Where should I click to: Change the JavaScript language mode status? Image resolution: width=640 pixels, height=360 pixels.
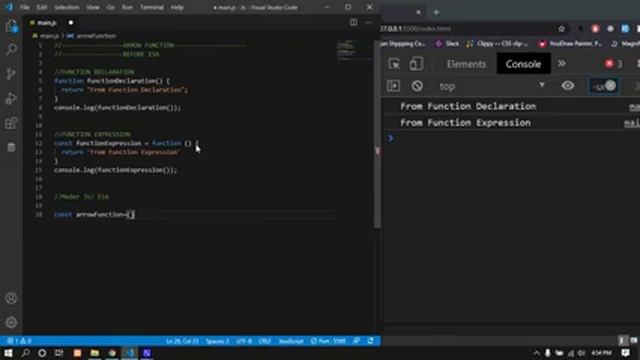coord(291,341)
